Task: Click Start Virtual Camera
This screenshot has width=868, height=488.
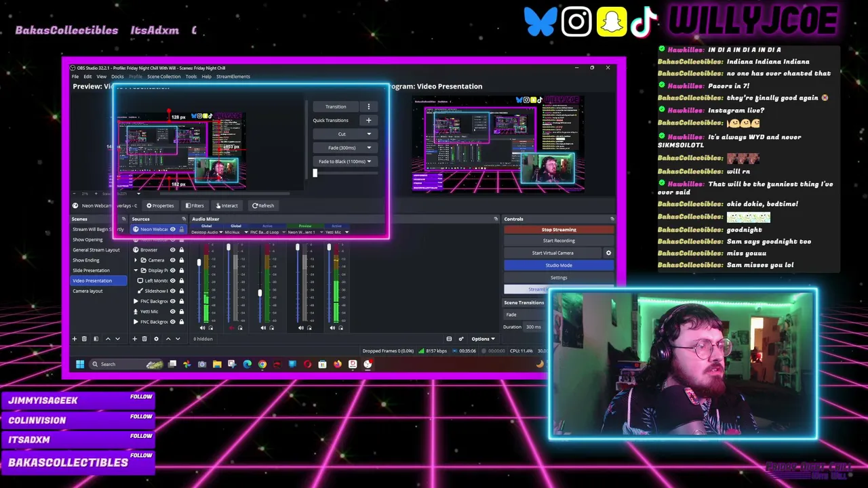Action: 553,253
